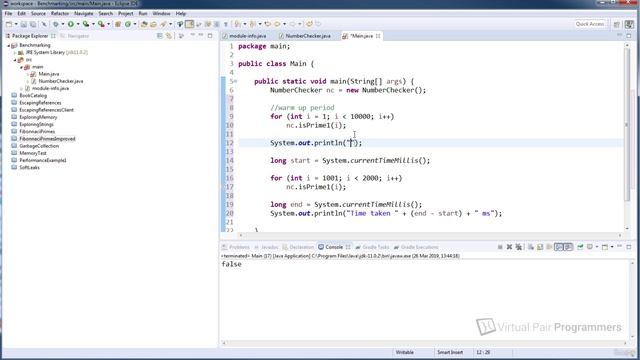Open the File menu

[8, 13]
